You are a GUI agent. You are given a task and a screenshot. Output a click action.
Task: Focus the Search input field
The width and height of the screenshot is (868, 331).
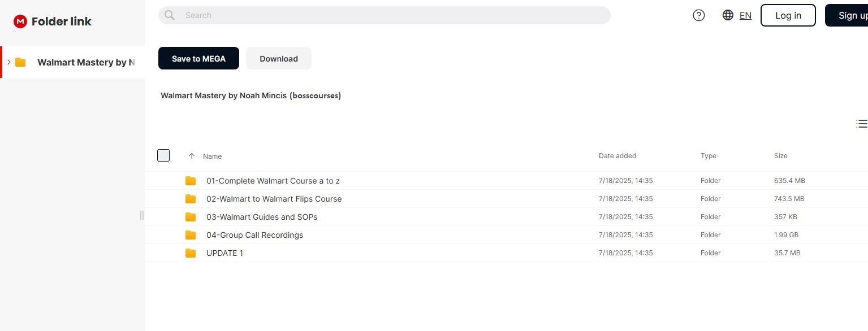(x=390, y=15)
